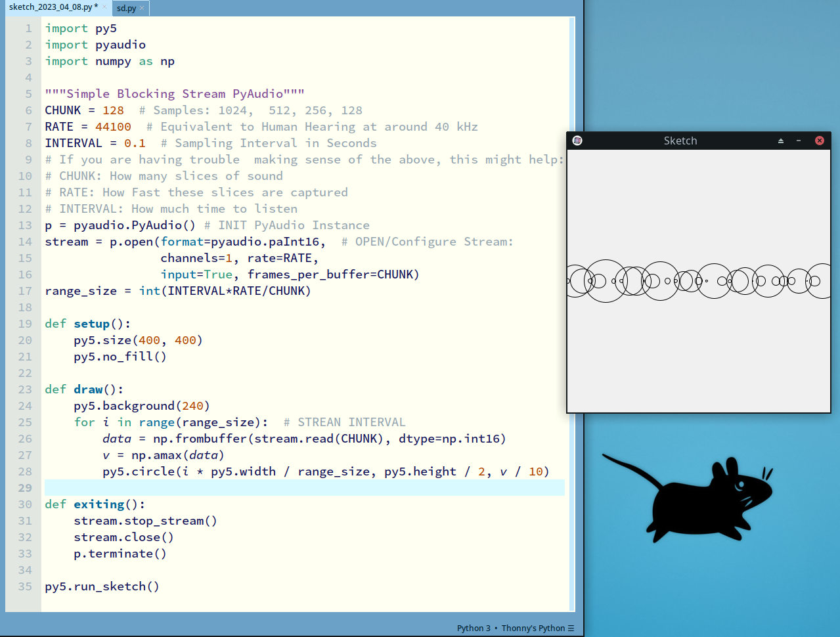840x637 pixels.
Task: Open the Sketch window's py5 icon menu
Action: 577,141
